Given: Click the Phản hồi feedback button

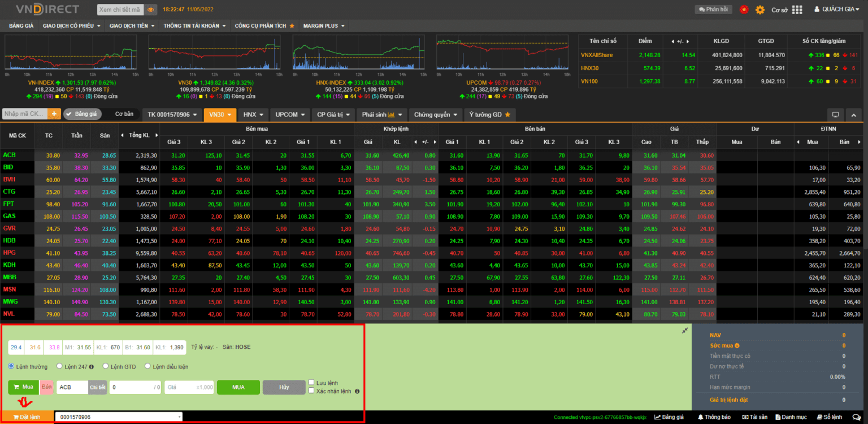Looking at the screenshot, I should click(714, 10).
